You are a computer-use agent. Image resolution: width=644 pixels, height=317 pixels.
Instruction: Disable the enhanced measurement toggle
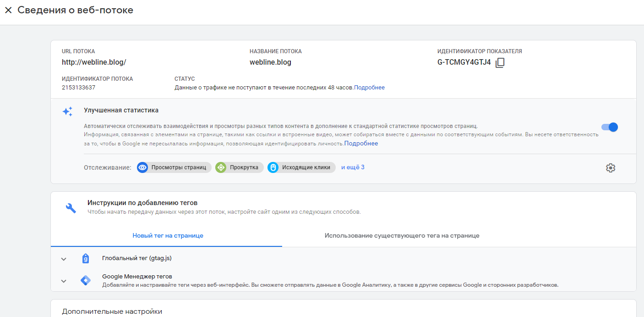click(x=610, y=127)
